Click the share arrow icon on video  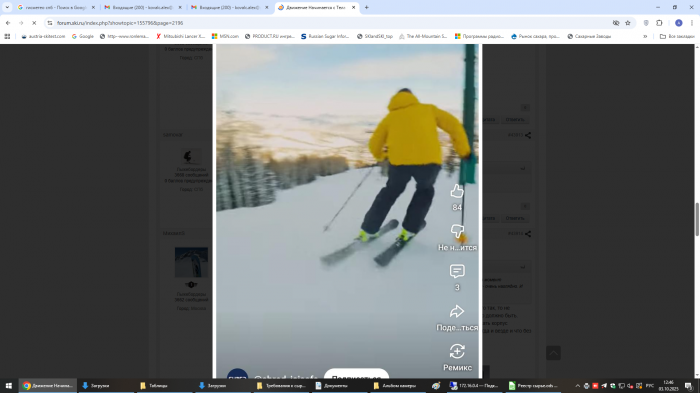[x=457, y=311]
